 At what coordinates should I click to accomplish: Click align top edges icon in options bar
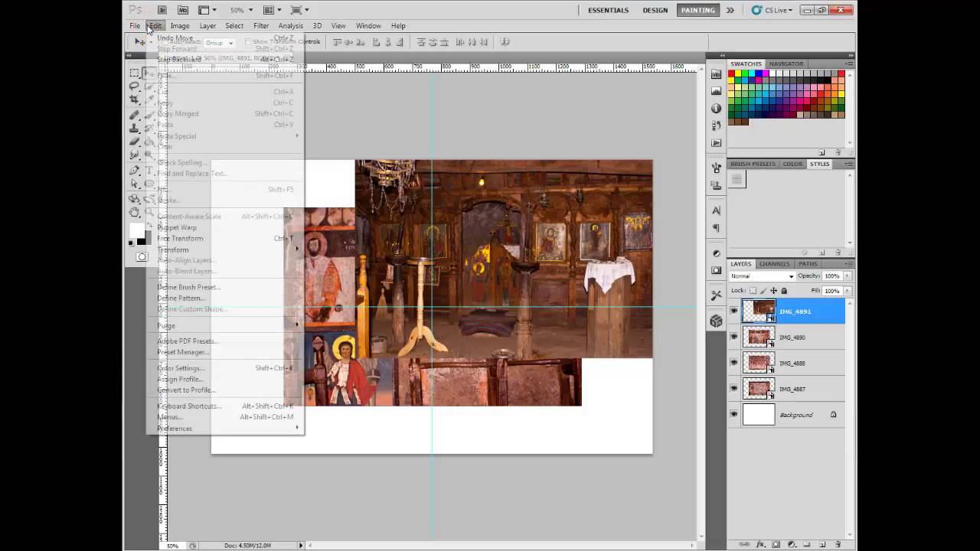(338, 42)
